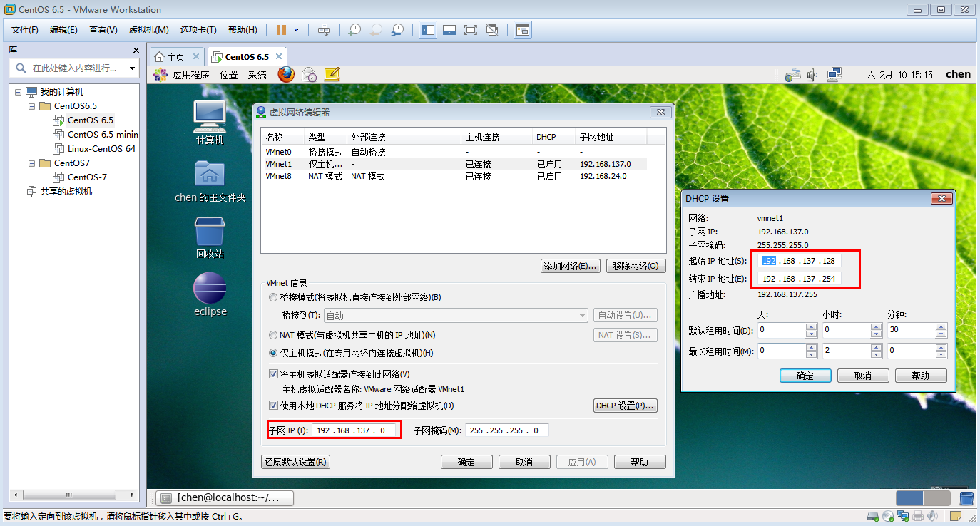This screenshot has width=980, height=526.
Task: Open the DHCP 设置(P)... button
Action: pyautogui.click(x=625, y=406)
